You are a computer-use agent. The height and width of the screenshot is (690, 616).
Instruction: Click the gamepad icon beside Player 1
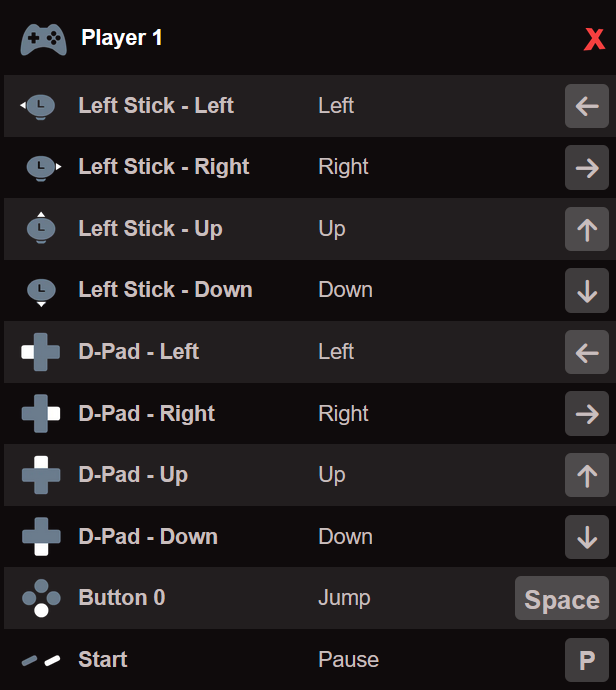point(44,39)
